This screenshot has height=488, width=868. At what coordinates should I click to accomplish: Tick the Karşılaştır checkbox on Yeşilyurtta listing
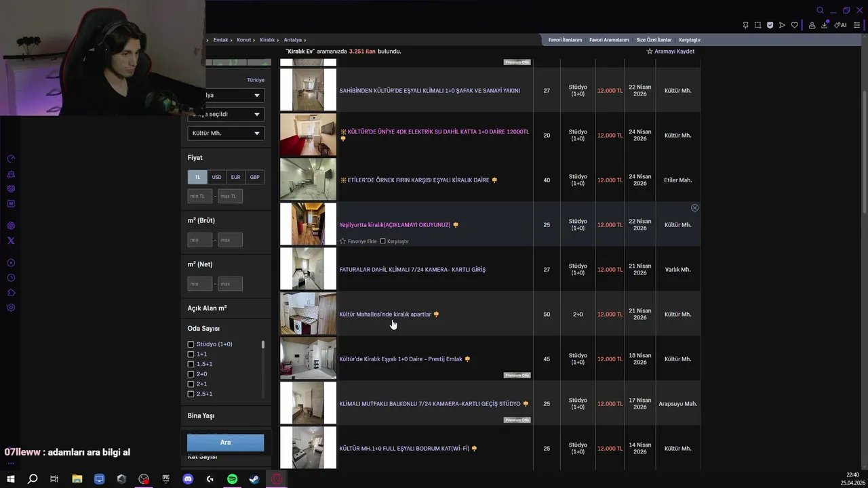(x=382, y=241)
